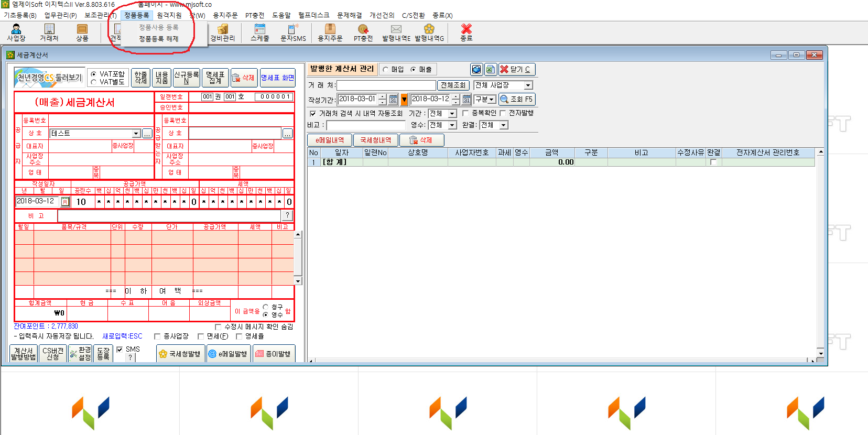This screenshot has height=435, width=868.
Task: Open calendar picker for end date 2018-03-12
Action: click(466, 100)
